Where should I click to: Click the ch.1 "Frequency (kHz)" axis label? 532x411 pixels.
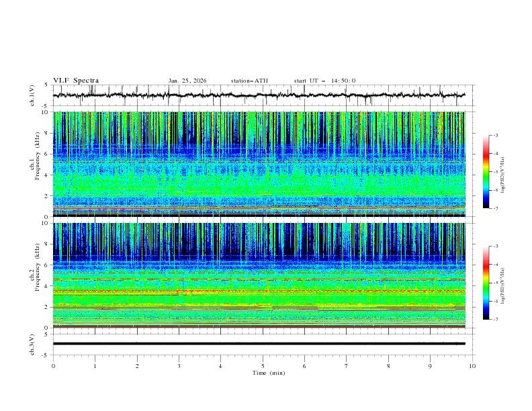[x=37, y=156]
